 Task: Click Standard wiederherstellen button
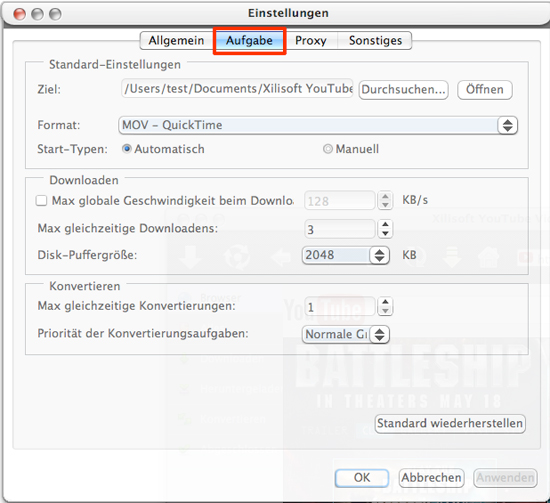point(450,423)
